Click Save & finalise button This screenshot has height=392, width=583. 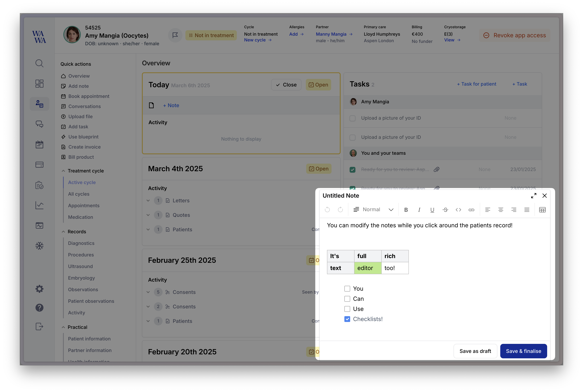523,351
